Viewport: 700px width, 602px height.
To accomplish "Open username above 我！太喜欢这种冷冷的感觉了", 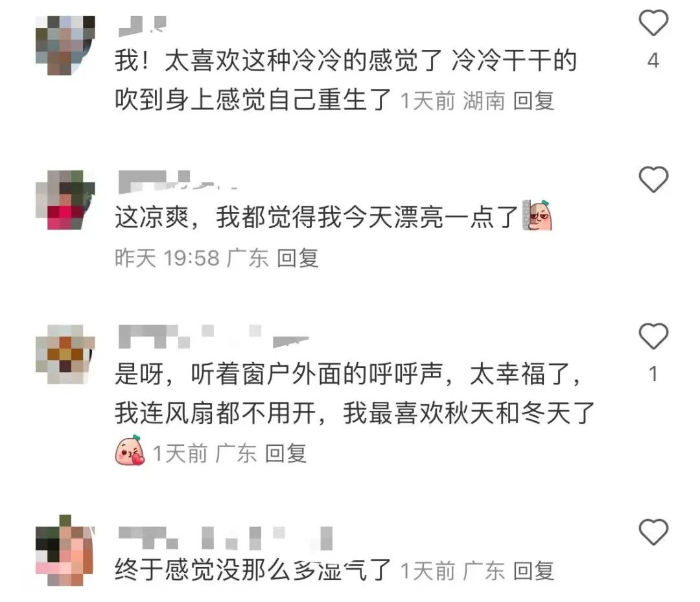I will click(143, 26).
